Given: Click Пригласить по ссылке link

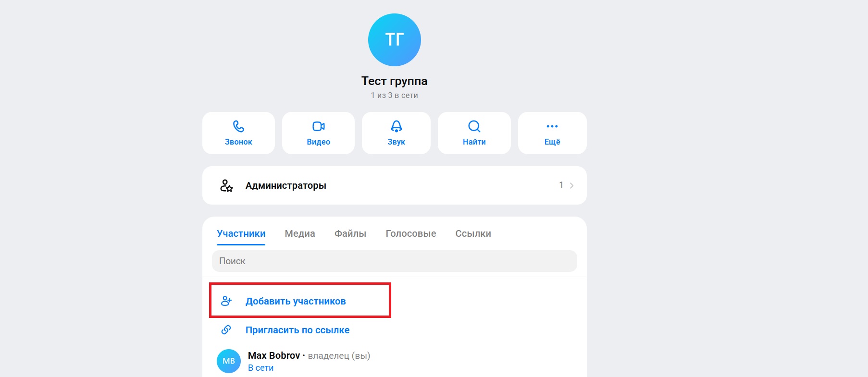Looking at the screenshot, I should click(x=298, y=330).
